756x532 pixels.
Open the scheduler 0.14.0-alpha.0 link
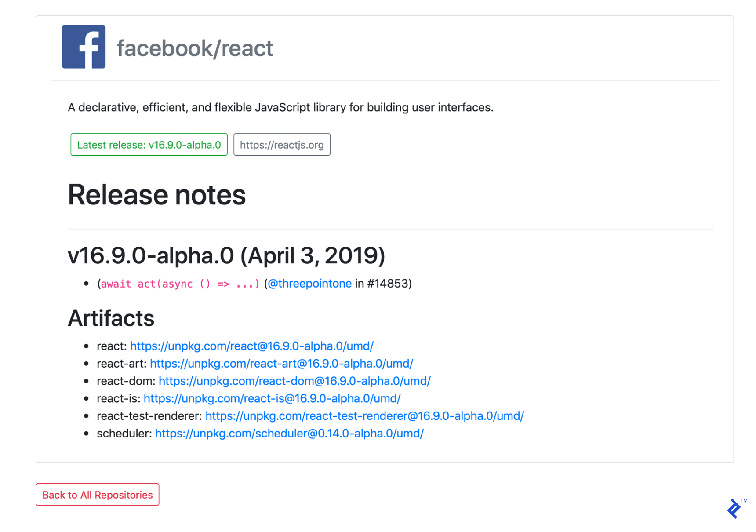point(289,434)
